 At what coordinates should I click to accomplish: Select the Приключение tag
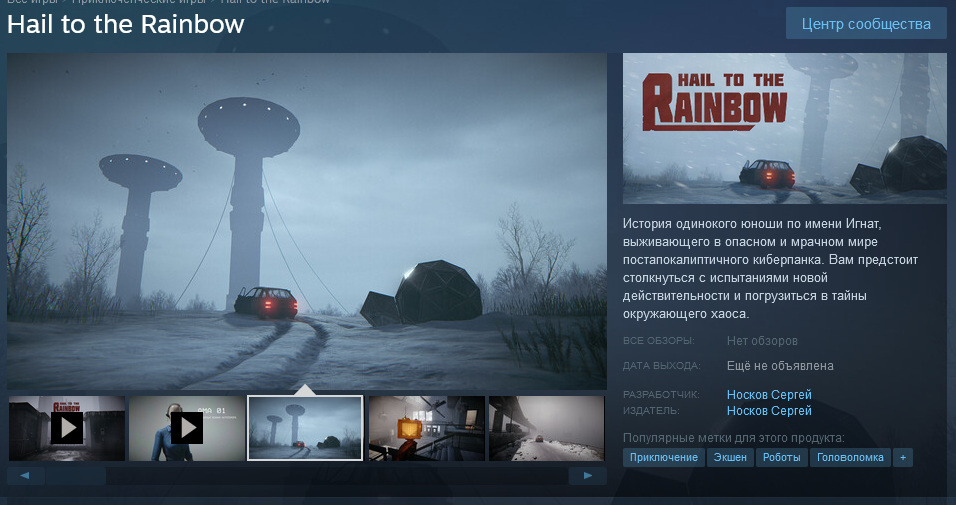(664, 457)
